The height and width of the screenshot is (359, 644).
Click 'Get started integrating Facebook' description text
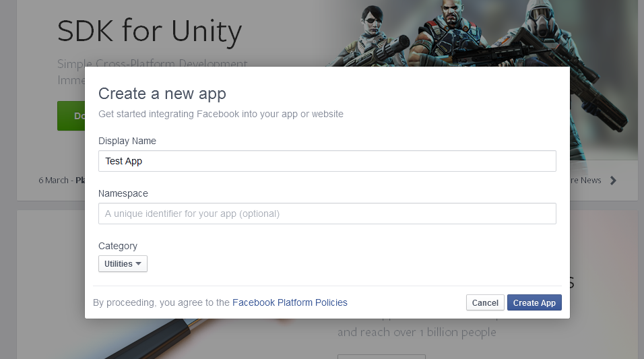221,114
